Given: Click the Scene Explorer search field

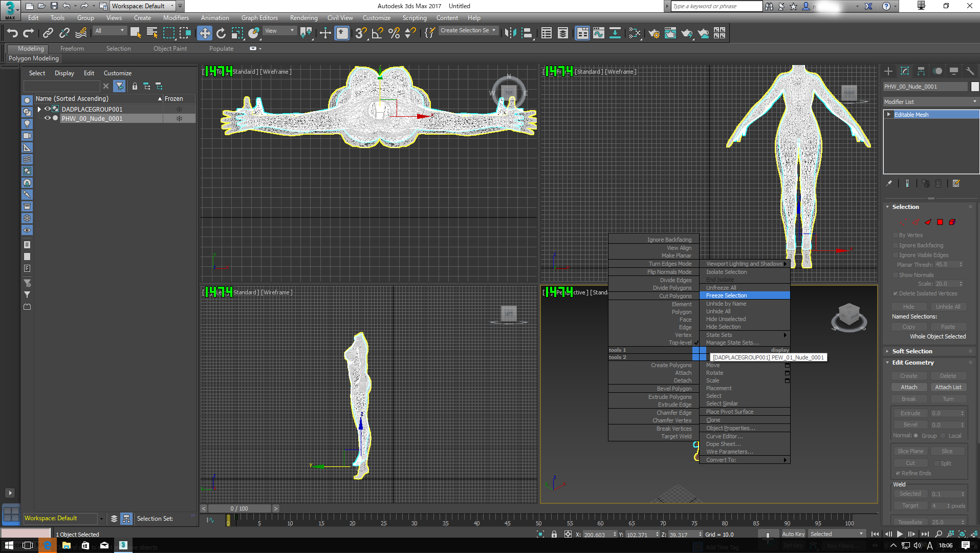Looking at the screenshot, I should pyautogui.click(x=62, y=86).
